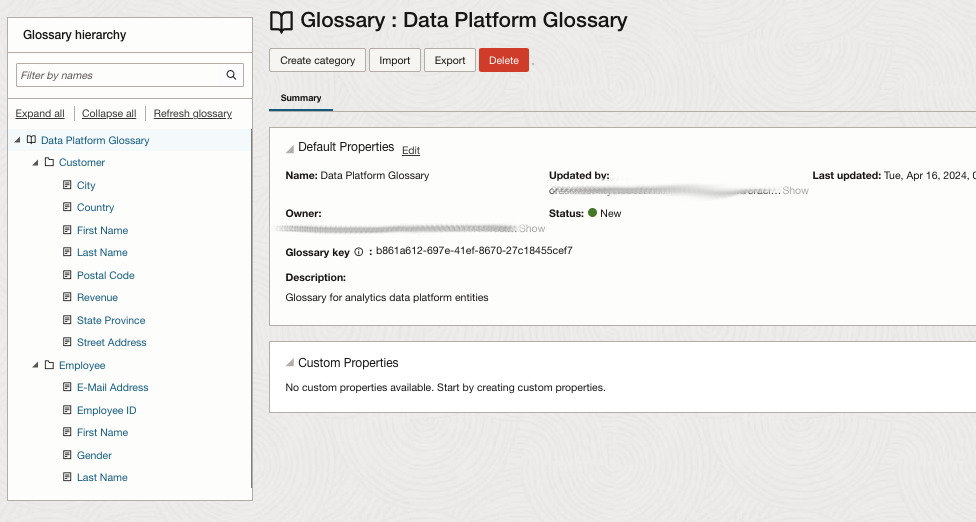Click the search magnifier icon in filter box
Viewport: 976px width, 522px height.
point(231,75)
